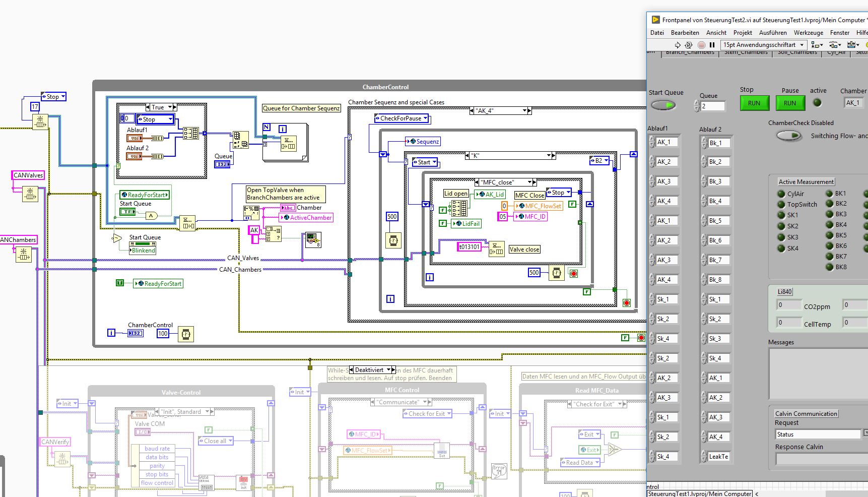Click the green Stop RUN button
This screenshot has width=868, height=497.
point(754,103)
